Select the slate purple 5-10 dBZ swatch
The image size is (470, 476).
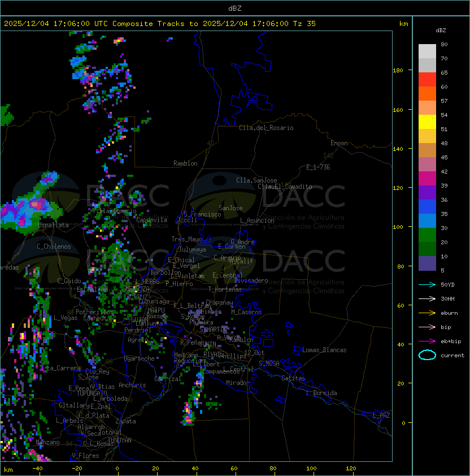427,263
